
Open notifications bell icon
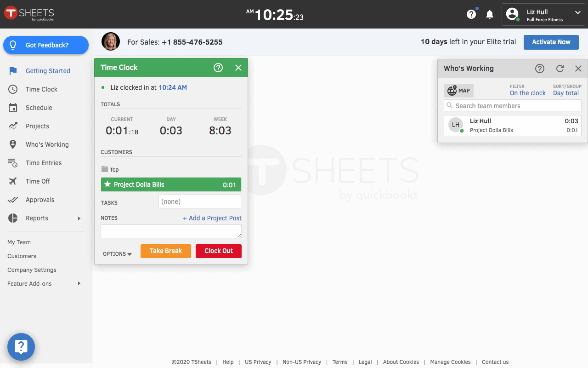point(490,14)
